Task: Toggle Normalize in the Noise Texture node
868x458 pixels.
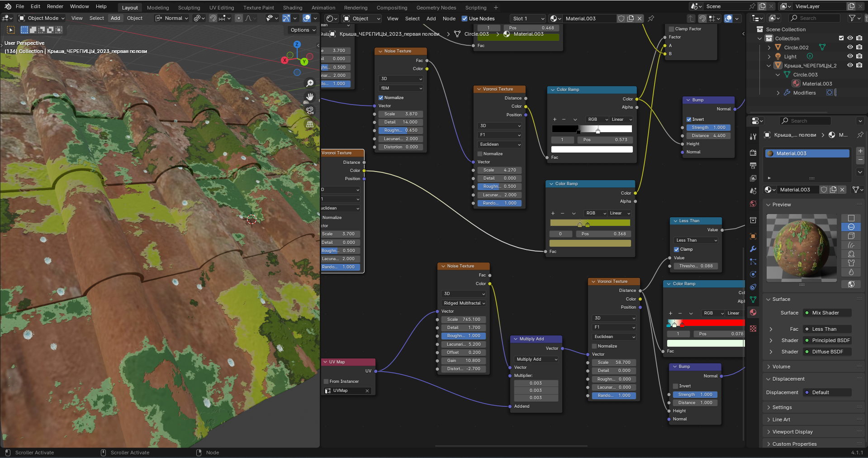Action: click(x=381, y=98)
